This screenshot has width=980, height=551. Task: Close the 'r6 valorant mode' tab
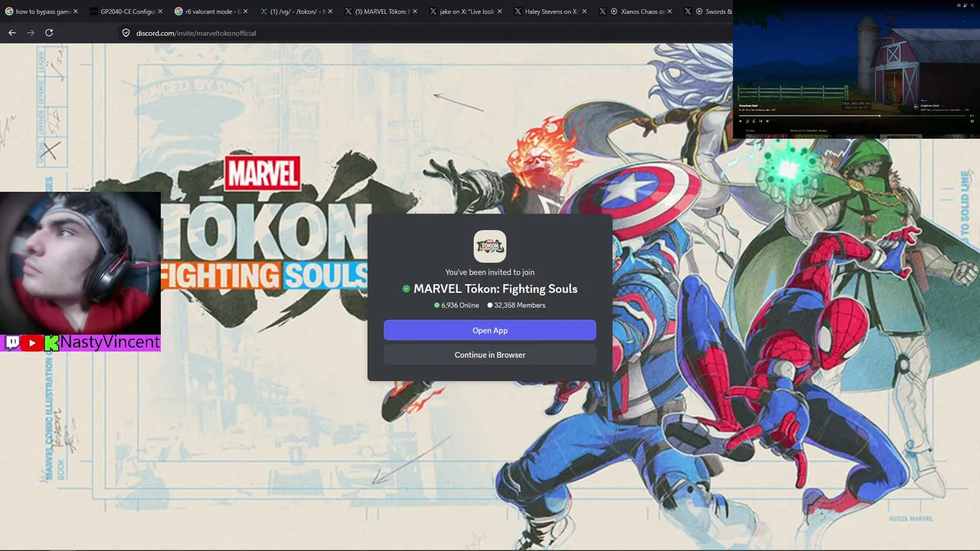coord(245,11)
